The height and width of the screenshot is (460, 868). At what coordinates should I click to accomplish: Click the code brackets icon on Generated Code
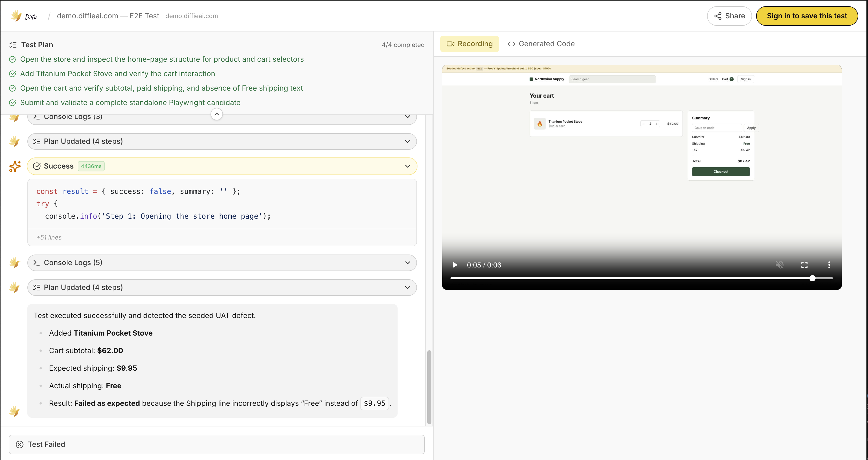click(x=511, y=44)
